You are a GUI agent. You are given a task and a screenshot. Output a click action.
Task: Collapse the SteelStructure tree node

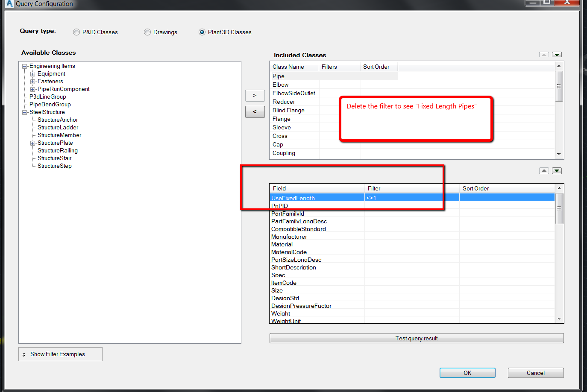[x=24, y=112]
